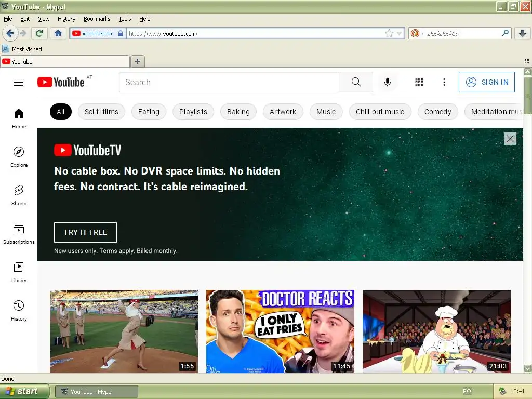The image size is (532, 399).
Task: Open the downloads arrow button
Action: click(x=523, y=33)
